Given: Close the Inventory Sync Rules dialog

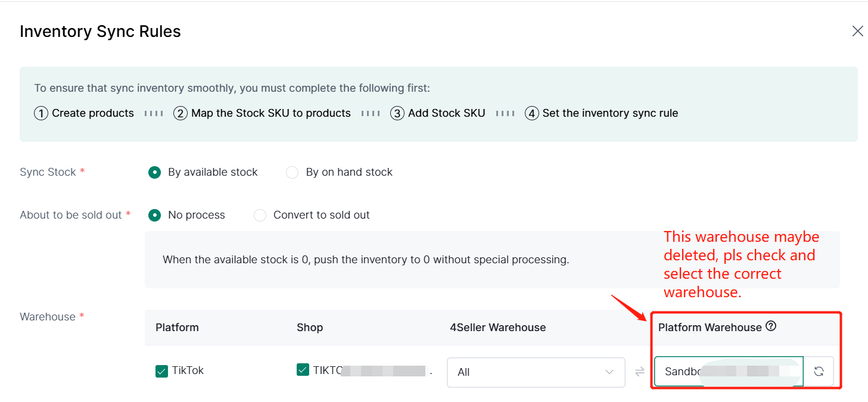Looking at the screenshot, I should [x=857, y=32].
